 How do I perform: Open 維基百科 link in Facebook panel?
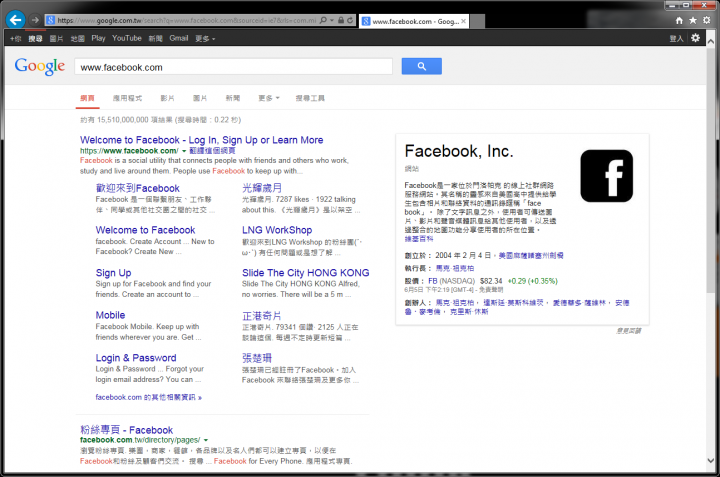click(418, 239)
